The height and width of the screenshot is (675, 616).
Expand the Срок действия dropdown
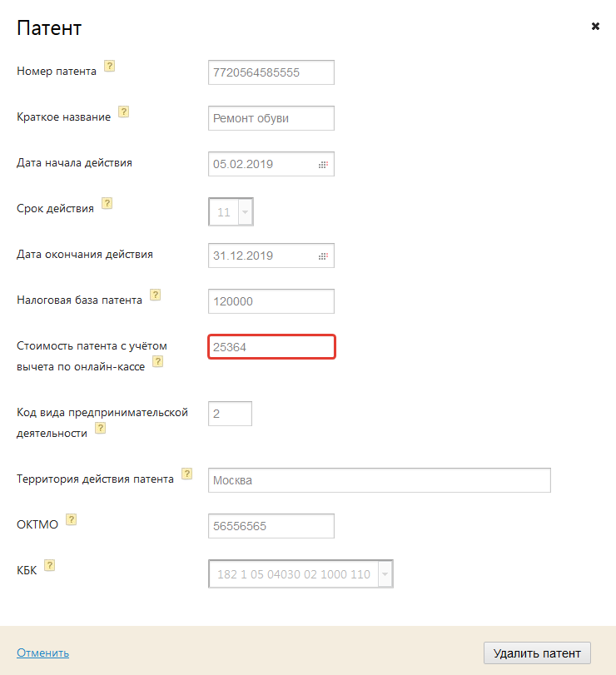245,212
